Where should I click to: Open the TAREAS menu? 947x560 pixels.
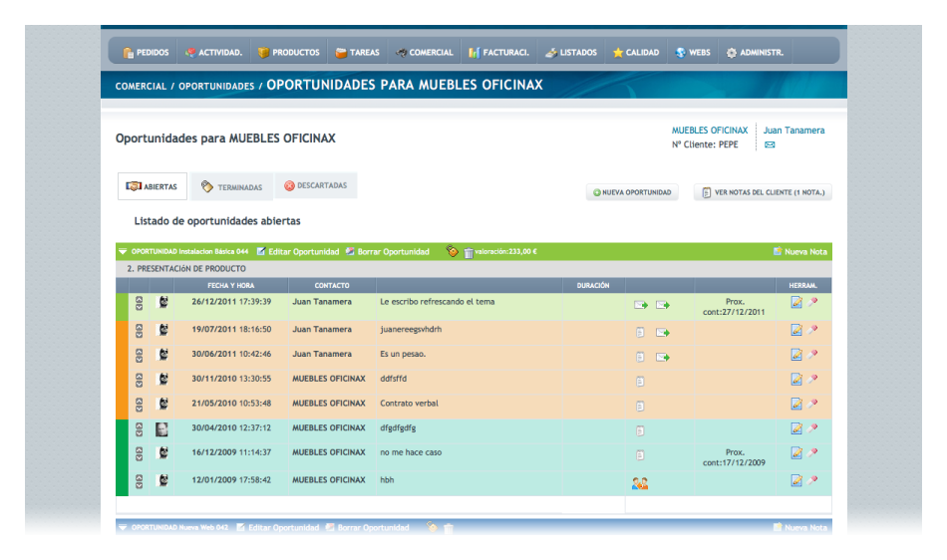point(358,53)
